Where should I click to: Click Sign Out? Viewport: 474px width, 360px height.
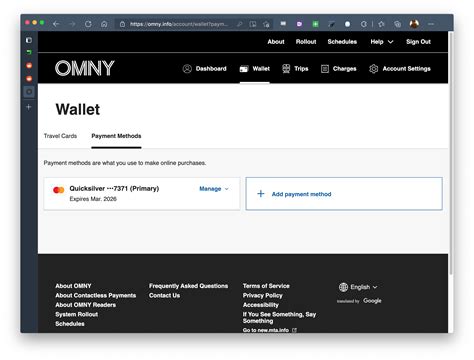coord(418,42)
